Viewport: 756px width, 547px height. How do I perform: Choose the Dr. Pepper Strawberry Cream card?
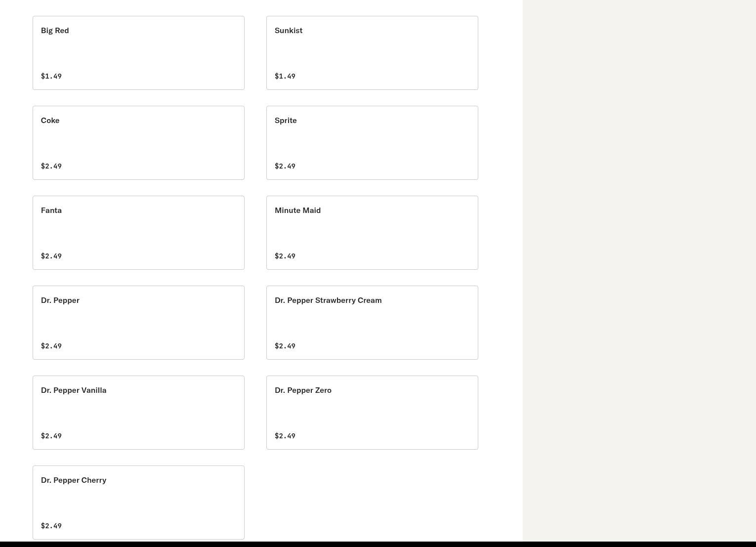(x=372, y=323)
